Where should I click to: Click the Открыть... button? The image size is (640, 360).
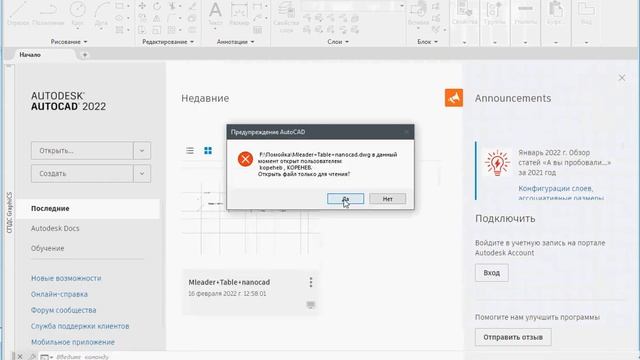(82, 151)
